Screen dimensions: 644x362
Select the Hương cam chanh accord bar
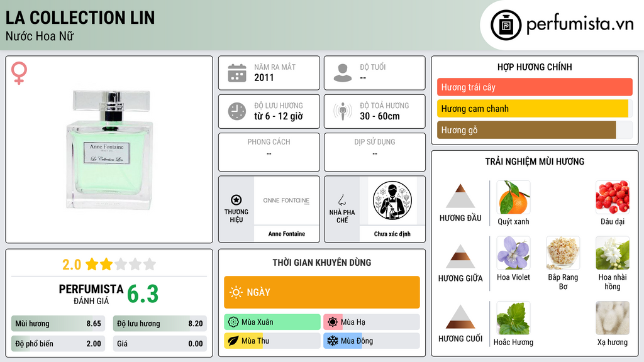click(535, 108)
